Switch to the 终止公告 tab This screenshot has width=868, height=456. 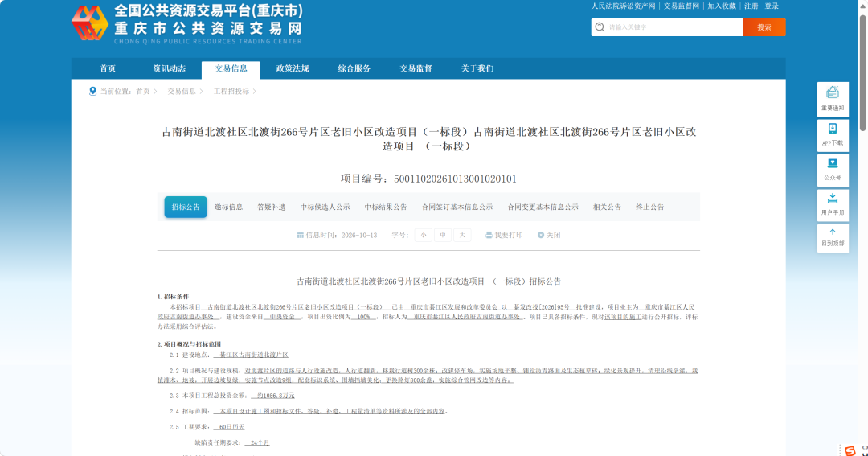[x=650, y=207]
